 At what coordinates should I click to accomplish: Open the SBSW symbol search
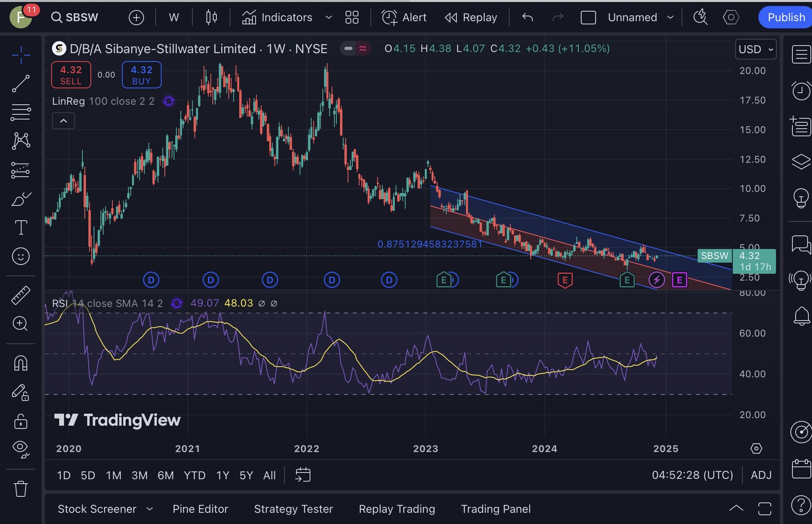click(74, 17)
